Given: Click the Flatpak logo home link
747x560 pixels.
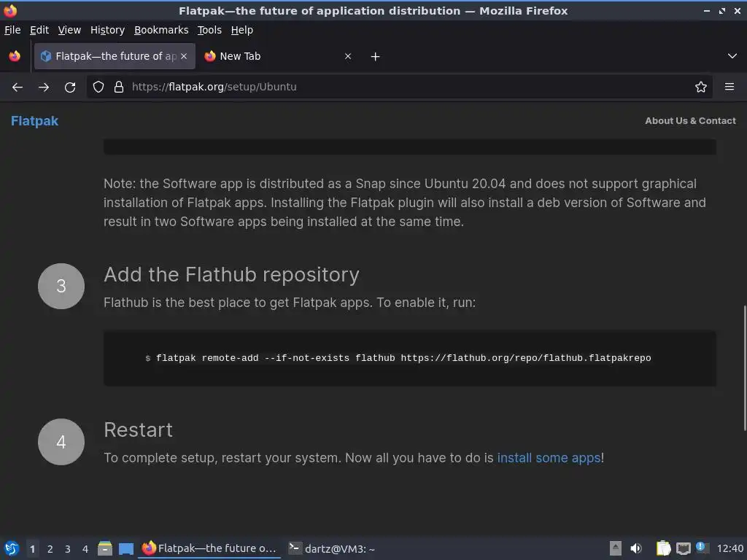Looking at the screenshot, I should [34, 121].
